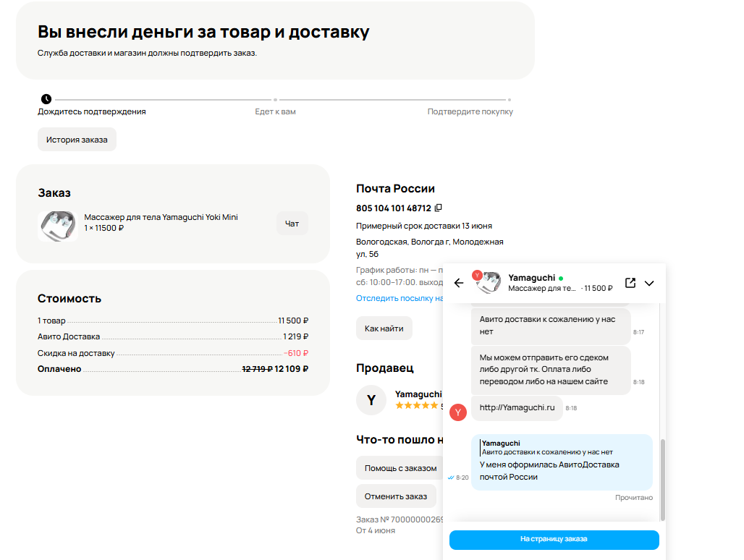
Task: Open the История заказа button
Action: click(77, 140)
